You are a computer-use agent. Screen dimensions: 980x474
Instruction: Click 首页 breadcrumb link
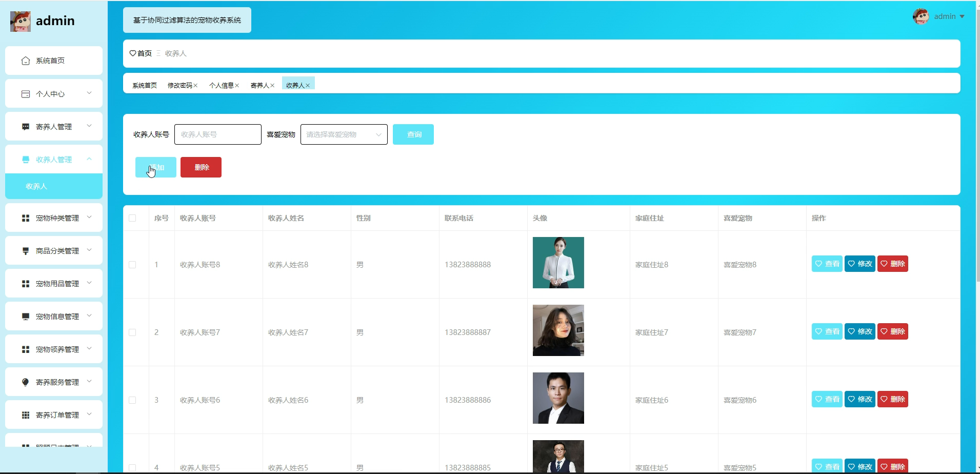pos(145,53)
